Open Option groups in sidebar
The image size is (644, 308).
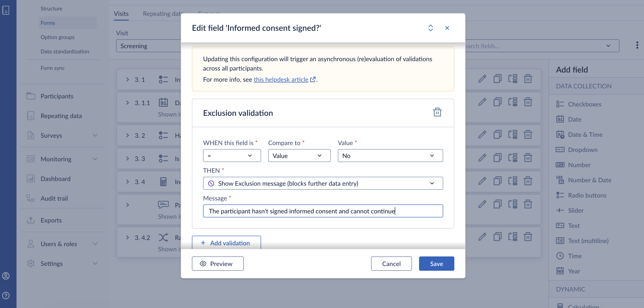pyautogui.click(x=58, y=37)
